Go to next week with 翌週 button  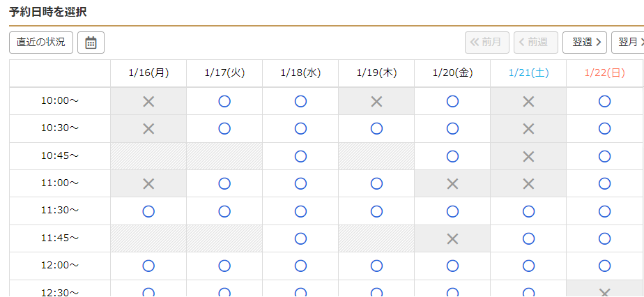(x=585, y=43)
